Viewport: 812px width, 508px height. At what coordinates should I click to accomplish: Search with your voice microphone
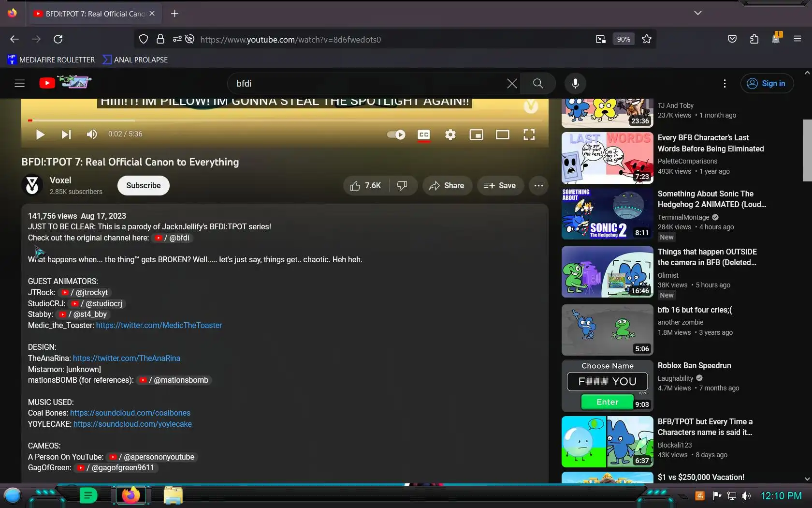point(575,83)
